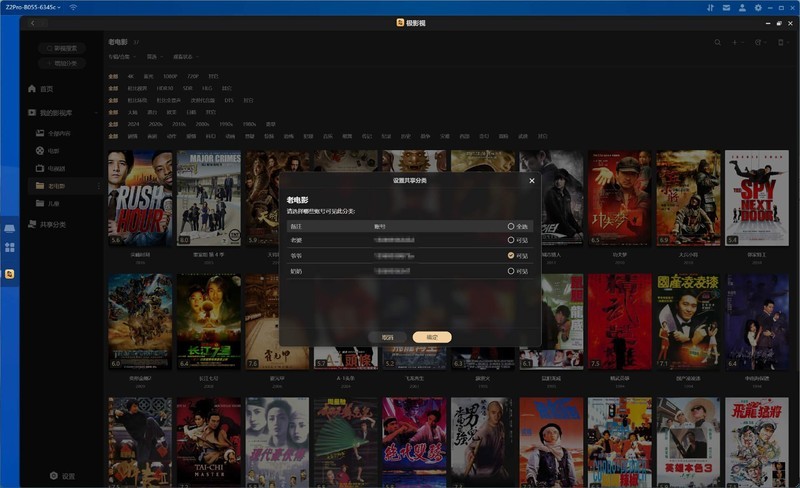This screenshot has width=800, height=488.
Task: Close the 设置共享分类 dialog with X
Action: tap(531, 181)
